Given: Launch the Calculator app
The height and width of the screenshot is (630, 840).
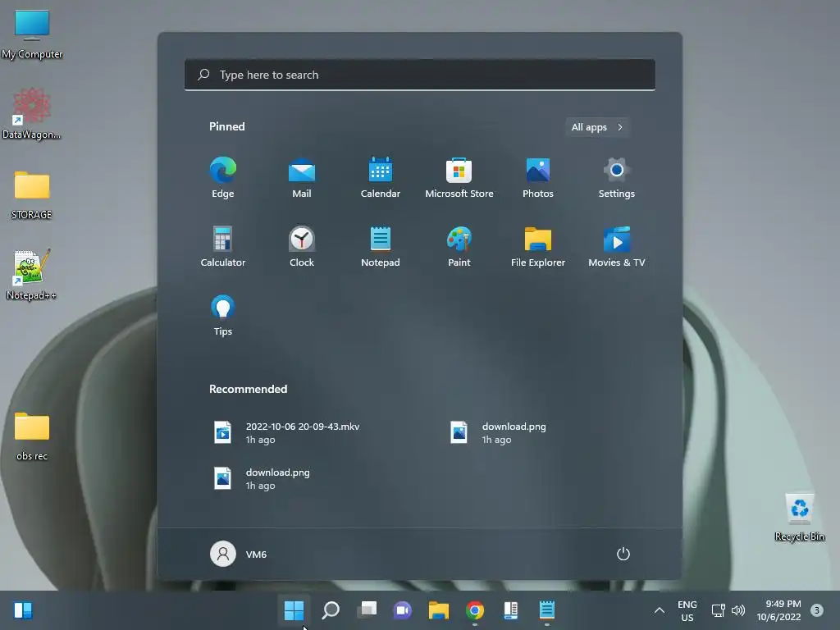Looking at the screenshot, I should tap(223, 246).
